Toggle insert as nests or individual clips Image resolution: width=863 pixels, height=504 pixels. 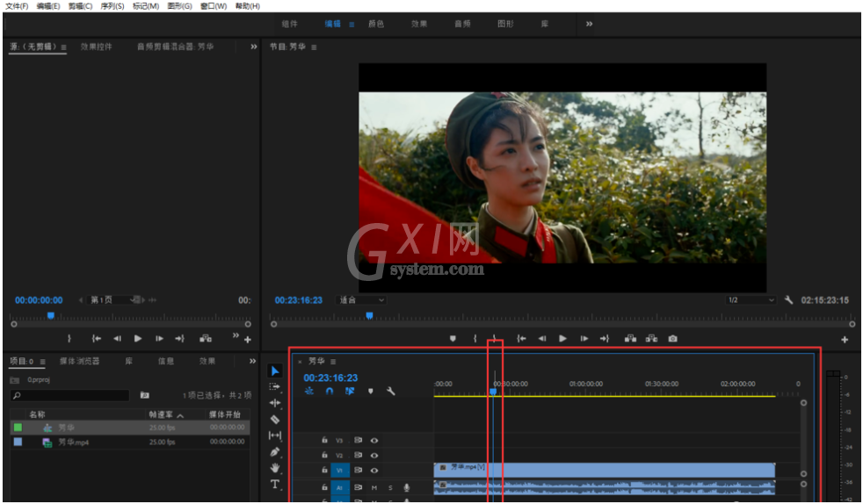click(308, 392)
